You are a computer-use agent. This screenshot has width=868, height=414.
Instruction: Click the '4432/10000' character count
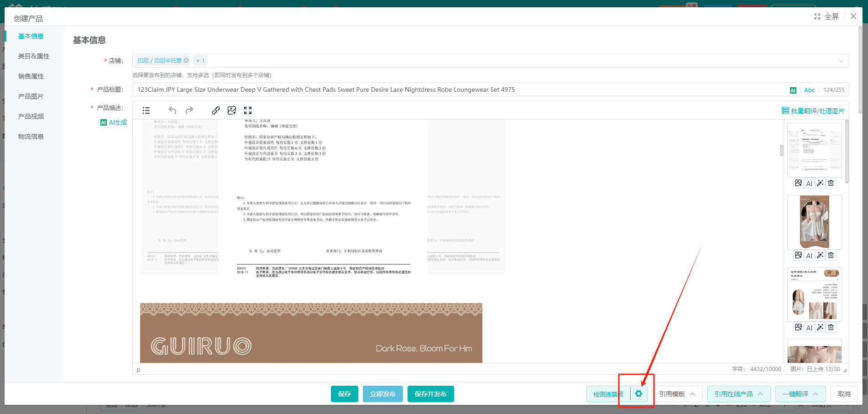765,369
